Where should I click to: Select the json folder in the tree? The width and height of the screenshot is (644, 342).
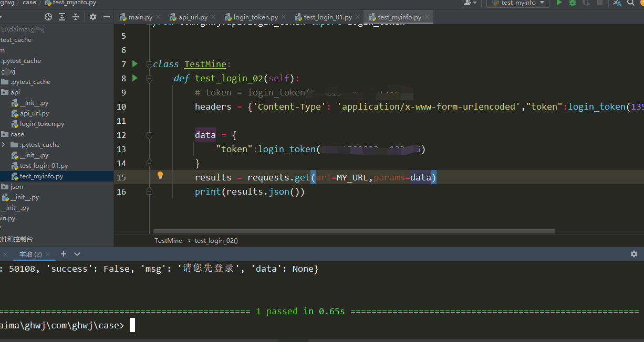16,187
